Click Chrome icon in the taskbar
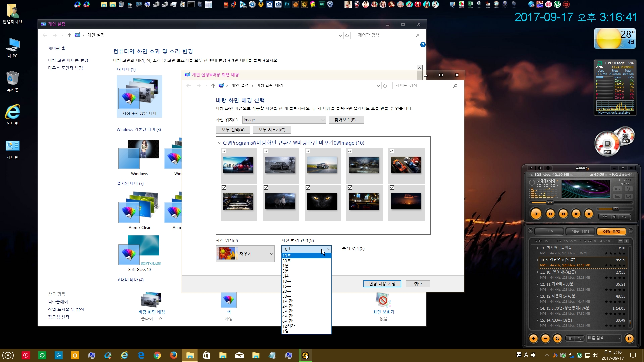644x362 pixels. 157,355
